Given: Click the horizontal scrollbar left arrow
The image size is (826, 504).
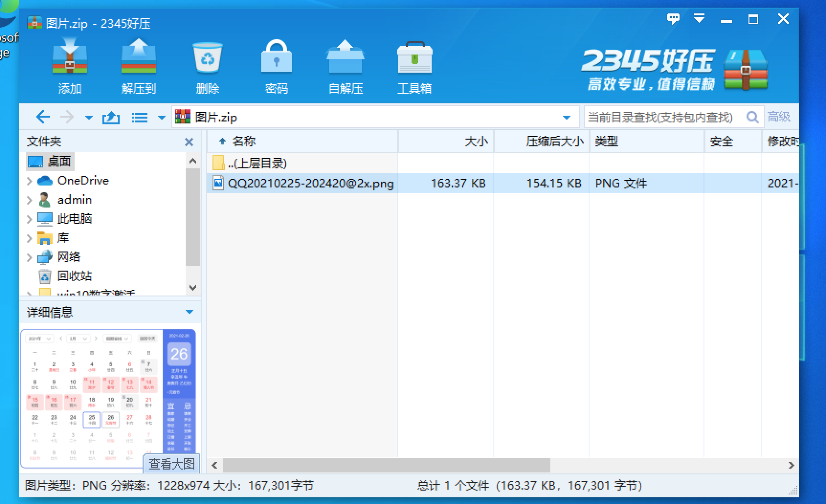Looking at the screenshot, I should tap(214, 465).
